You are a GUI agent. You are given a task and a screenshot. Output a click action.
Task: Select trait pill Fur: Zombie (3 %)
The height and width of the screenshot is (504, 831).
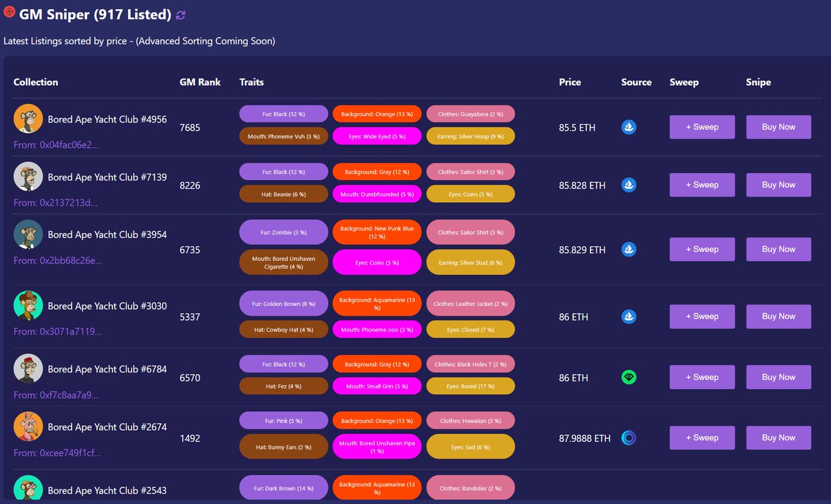pyautogui.click(x=283, y=233)
